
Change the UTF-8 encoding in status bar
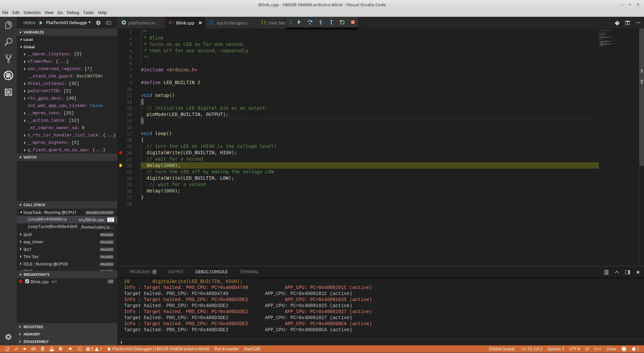click(x=575, y=349)
